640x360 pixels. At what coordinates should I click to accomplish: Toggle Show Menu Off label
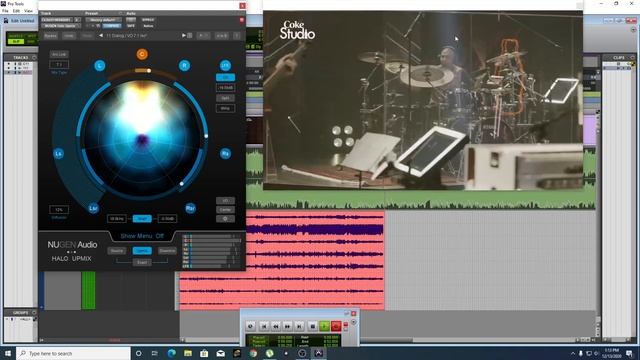pyautogui.click(x=142, y=236)
